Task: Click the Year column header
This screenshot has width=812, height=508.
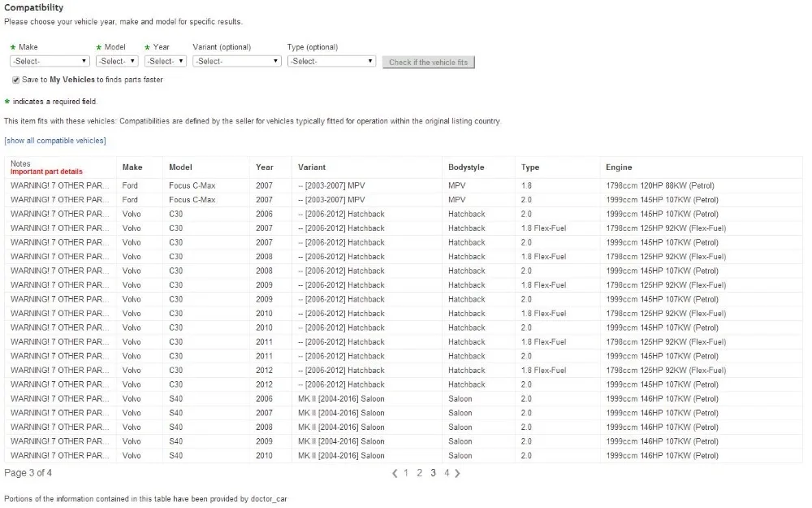Action: pyautogui.click(x=264, y=167)
